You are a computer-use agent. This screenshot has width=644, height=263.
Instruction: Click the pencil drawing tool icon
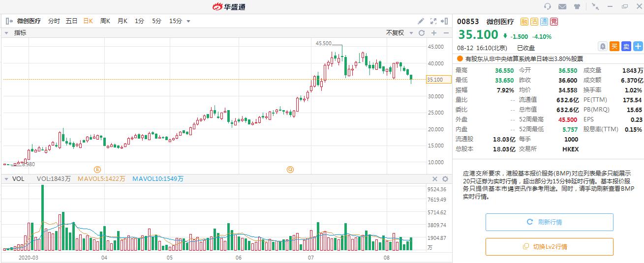coord(421,21)
